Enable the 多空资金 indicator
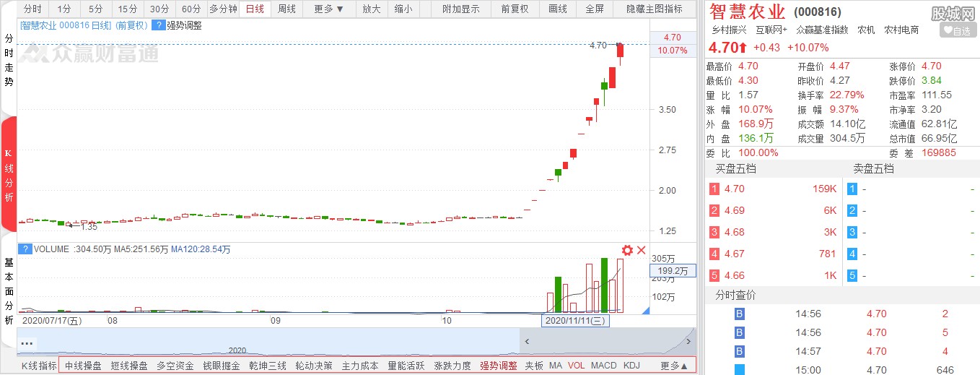 (x=175, y=366)
